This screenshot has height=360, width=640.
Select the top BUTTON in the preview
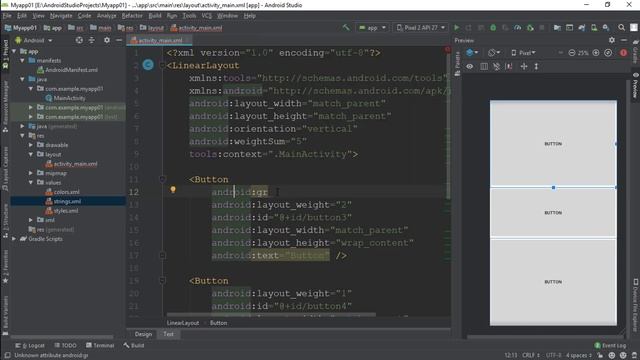coord(553,144)
